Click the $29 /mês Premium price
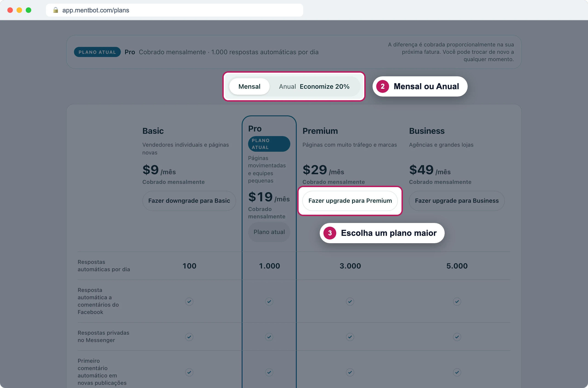The image size is (588, 388). tap(323, 170)
